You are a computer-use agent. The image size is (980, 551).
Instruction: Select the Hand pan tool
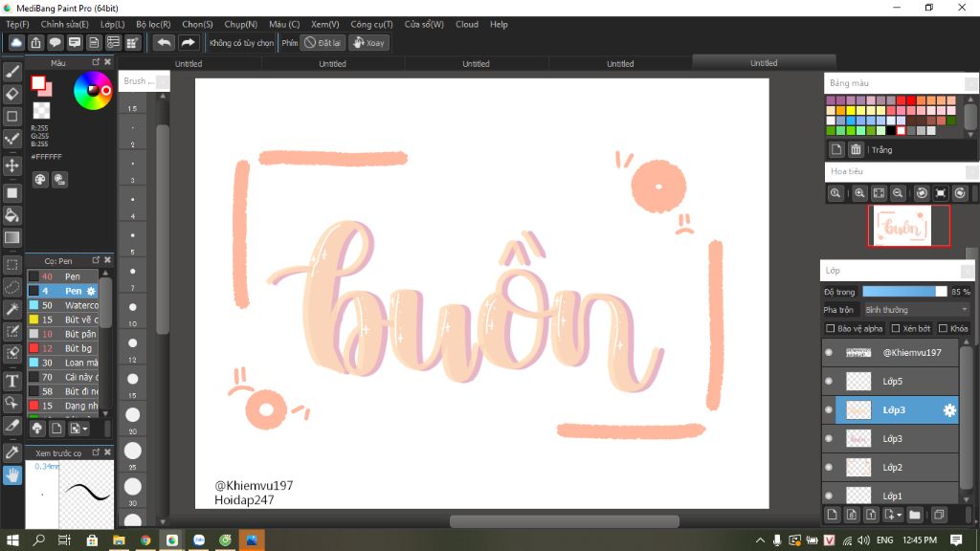(x=11, y=475)
